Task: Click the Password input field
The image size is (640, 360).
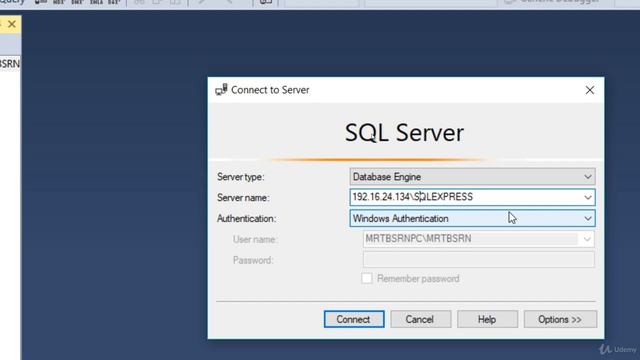Action: point(478,260)
